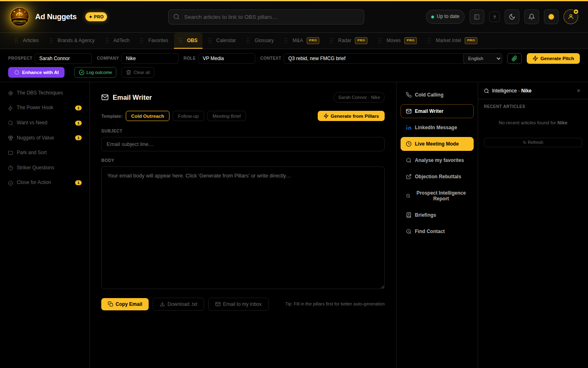Click Clear all button
Screen dimensions: 588x368
point(138,72)
